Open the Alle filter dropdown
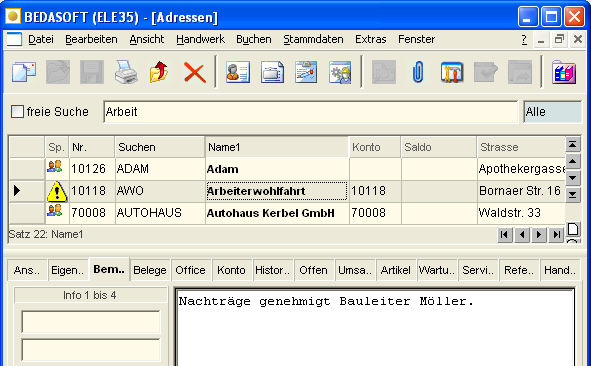The image size is (591, 366). tap(552, 112)
